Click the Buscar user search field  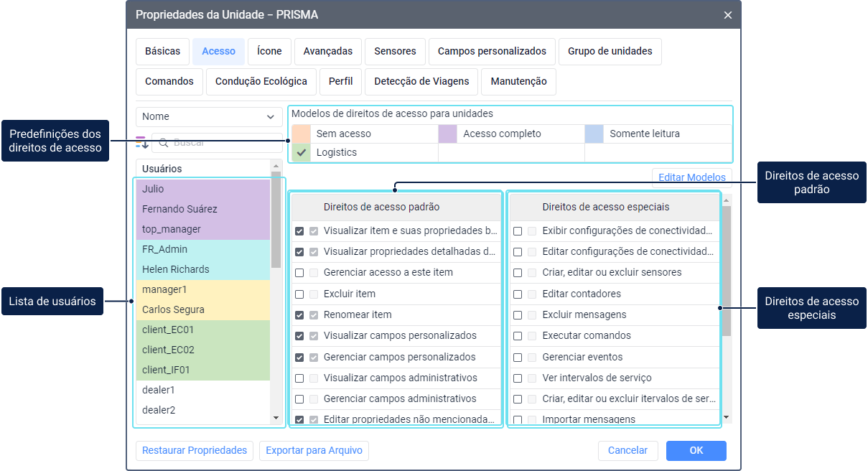coord(218,143)
